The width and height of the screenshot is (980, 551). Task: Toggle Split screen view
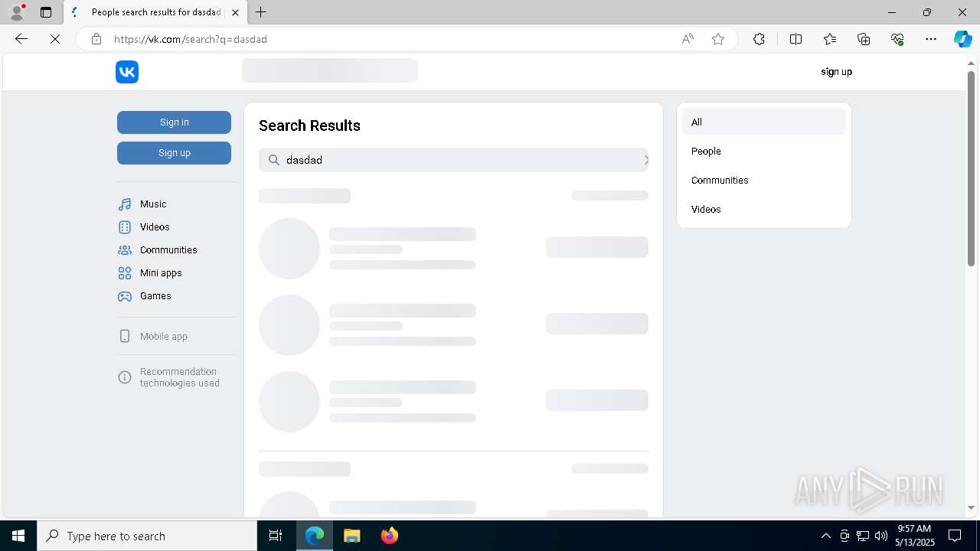pyautogui.click(x=795, y=39)
